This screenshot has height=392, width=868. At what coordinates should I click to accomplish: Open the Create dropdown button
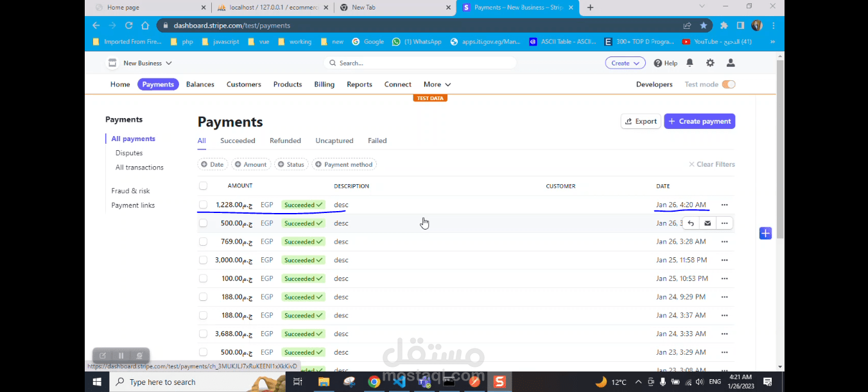625,63
